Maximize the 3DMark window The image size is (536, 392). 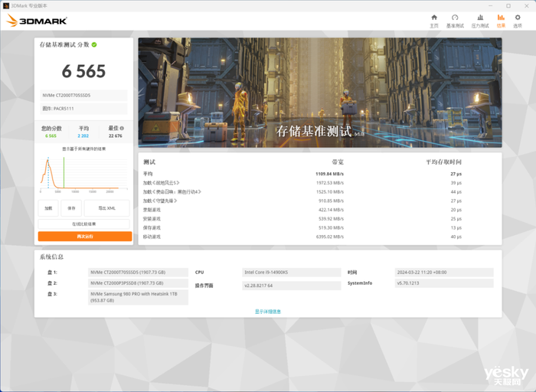click(x=508, y=6)
